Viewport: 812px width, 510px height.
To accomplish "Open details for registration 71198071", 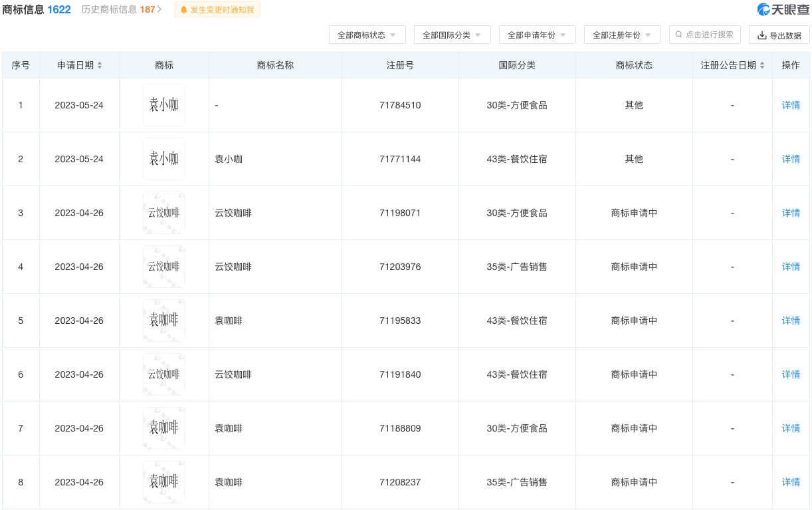I will point(791,213).
